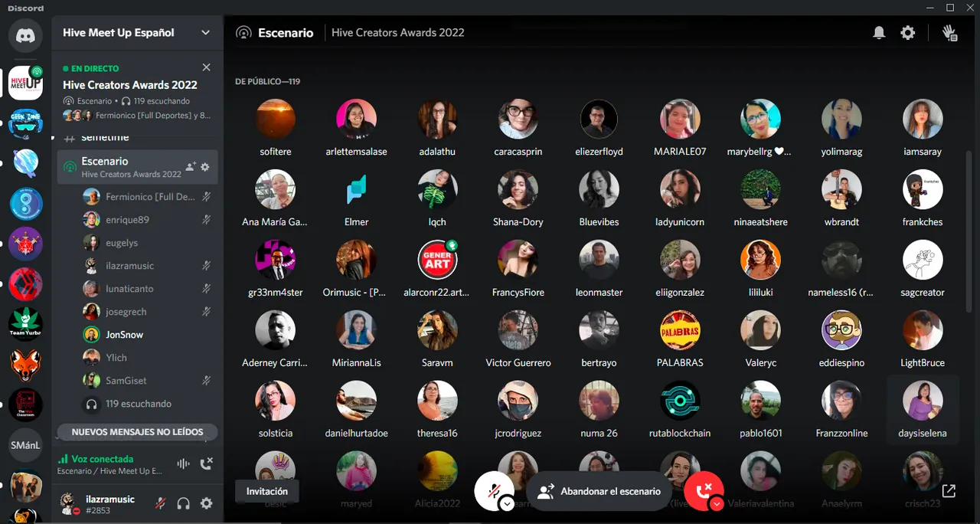This screenshot has width=980, height=524.
Task: Open Discord home direct messages
Action: (x=25, y=36)
